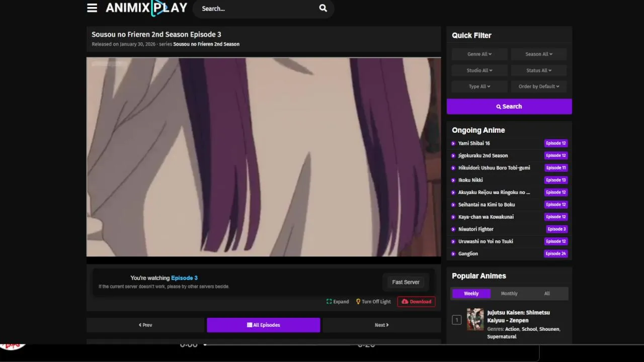
Task: Expand the video player
Action: click(338, 302)
